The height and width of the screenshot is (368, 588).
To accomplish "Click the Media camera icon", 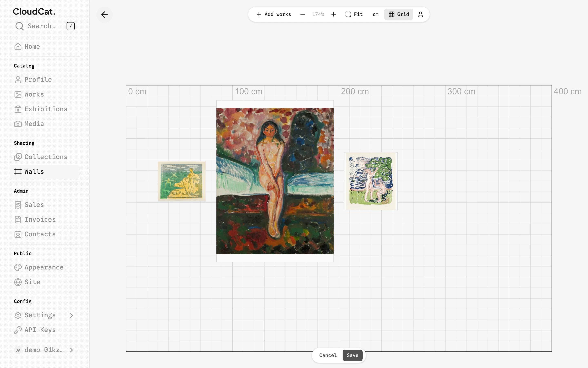I will [18, 124].
